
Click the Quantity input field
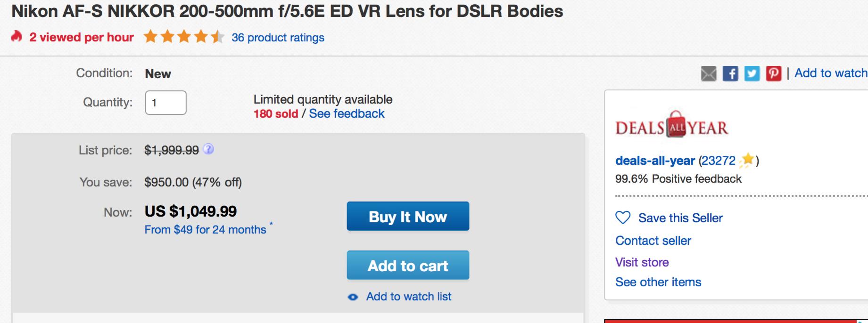165,103
